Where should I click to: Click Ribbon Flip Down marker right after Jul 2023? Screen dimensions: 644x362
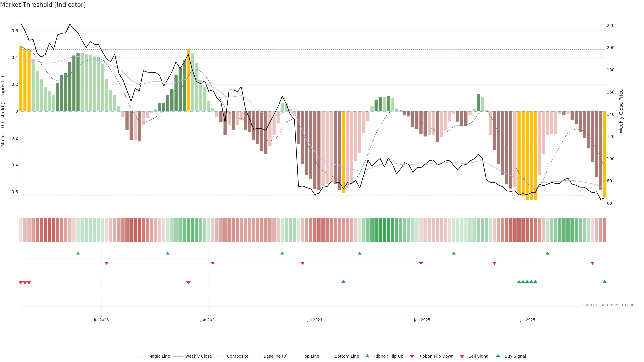click(106, 263)
